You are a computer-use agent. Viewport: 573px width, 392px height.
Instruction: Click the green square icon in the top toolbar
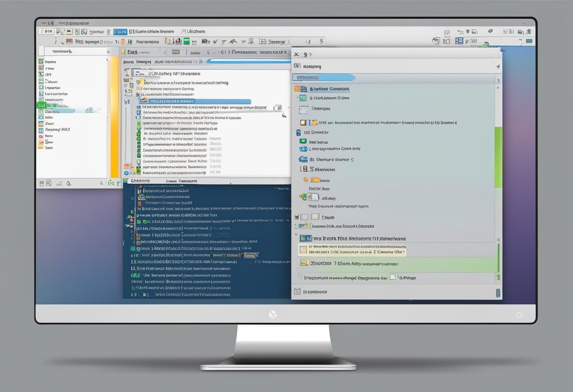tap(186, 41)
